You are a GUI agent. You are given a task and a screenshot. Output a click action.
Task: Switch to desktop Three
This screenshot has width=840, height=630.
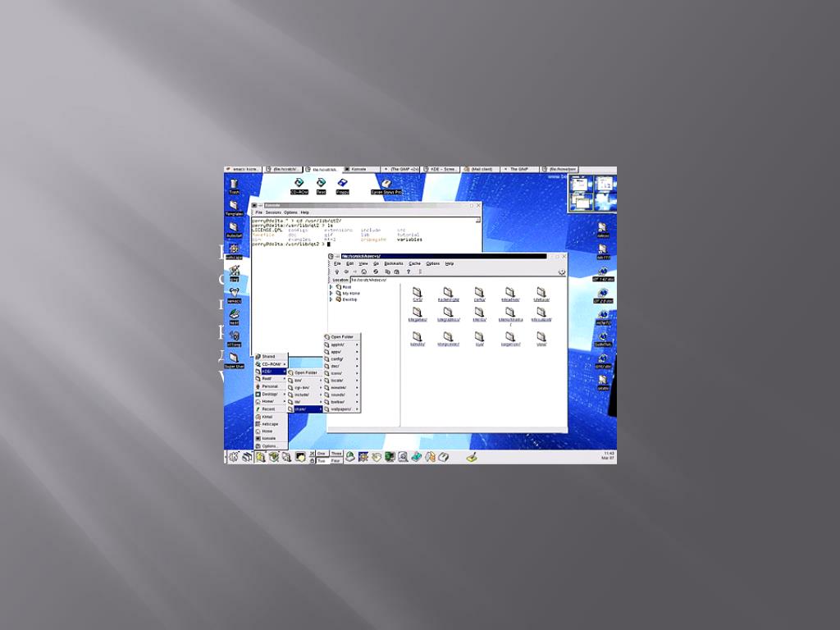point(336,454)
